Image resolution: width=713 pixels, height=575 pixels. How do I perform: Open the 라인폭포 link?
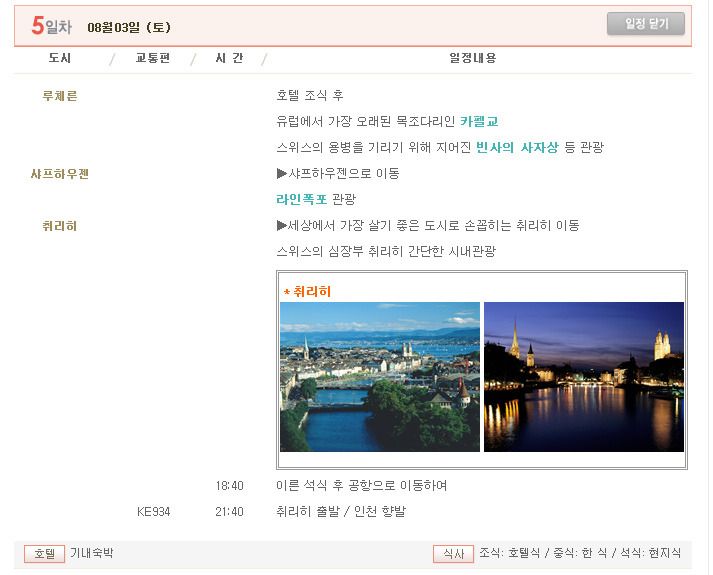[x=301, y=199]
